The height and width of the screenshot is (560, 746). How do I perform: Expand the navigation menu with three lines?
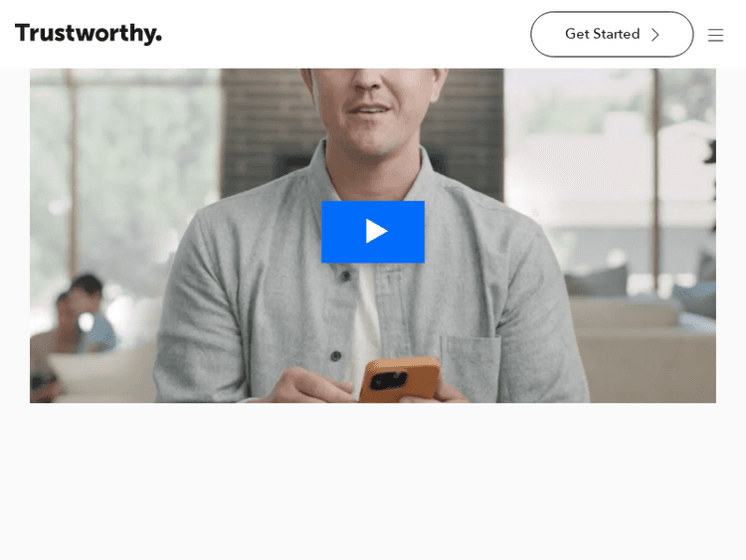(x=715, y=35)
